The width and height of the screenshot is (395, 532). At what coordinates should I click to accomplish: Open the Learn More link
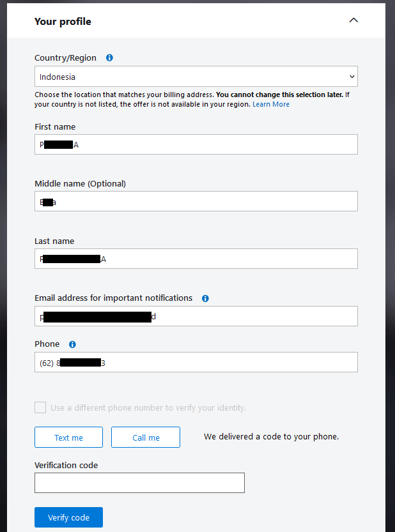click(271, 104)
